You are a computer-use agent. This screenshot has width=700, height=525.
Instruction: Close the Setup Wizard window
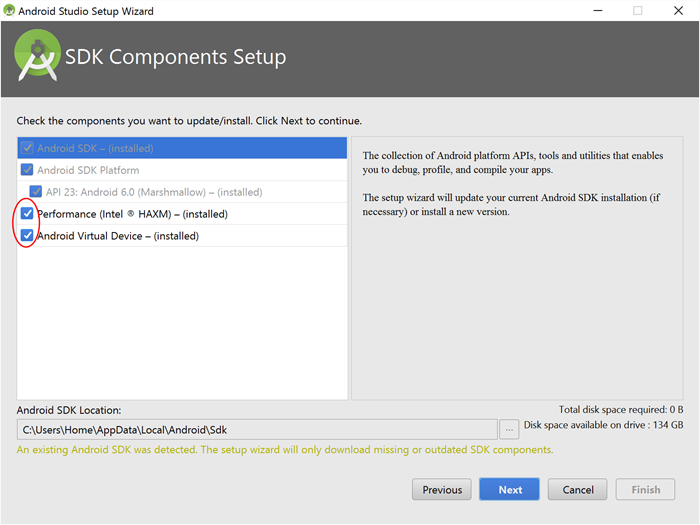point(678,10)
